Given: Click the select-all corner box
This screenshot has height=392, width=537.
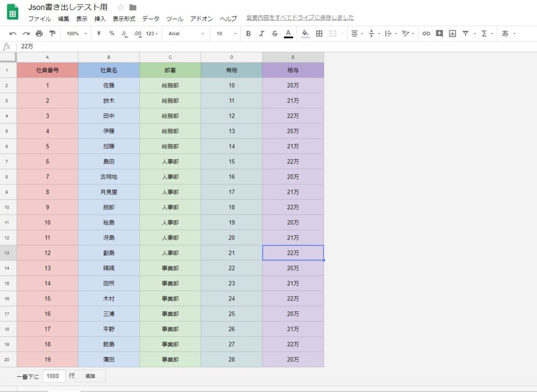Looking at the screenshot, I should pyautogui.click(x=8, y=57).
